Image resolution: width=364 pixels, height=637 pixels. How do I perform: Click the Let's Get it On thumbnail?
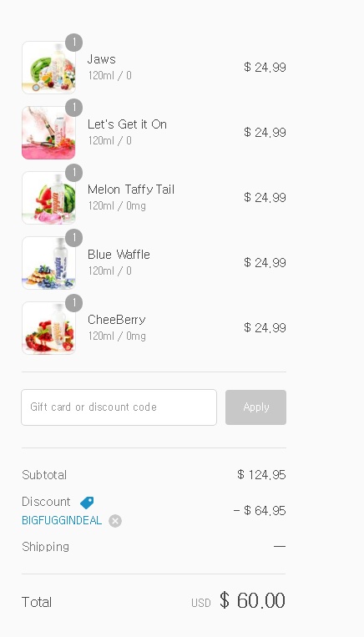point(48,133)
